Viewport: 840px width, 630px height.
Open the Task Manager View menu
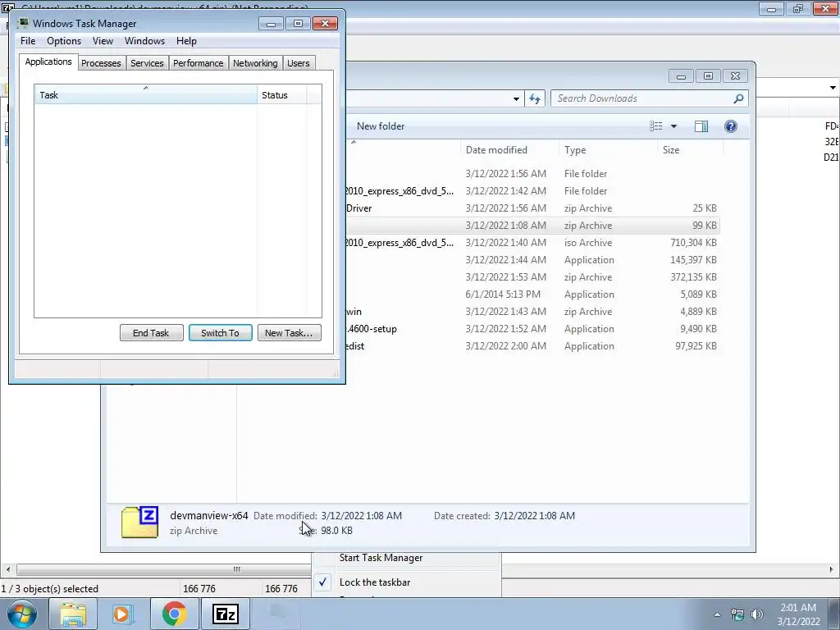pyautogui.click(x=103, y=41)
